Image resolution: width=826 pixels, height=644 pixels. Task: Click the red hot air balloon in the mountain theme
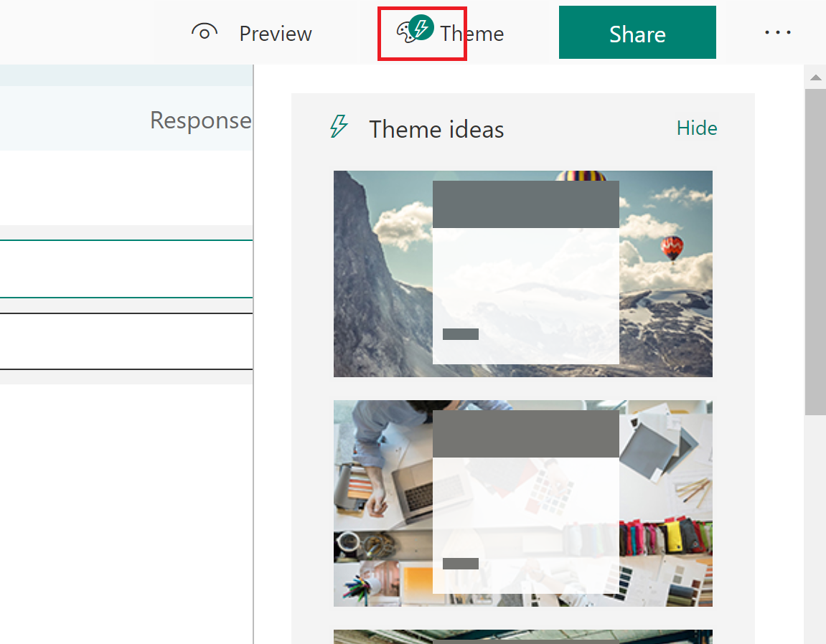click(x=672, y=249)
